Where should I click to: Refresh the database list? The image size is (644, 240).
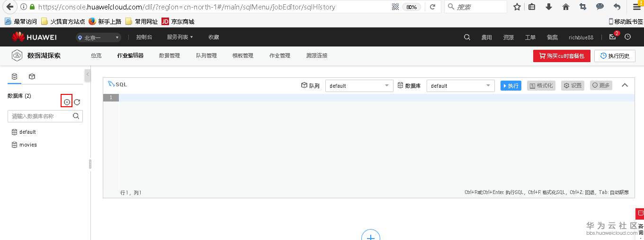(x=77, y=102)
